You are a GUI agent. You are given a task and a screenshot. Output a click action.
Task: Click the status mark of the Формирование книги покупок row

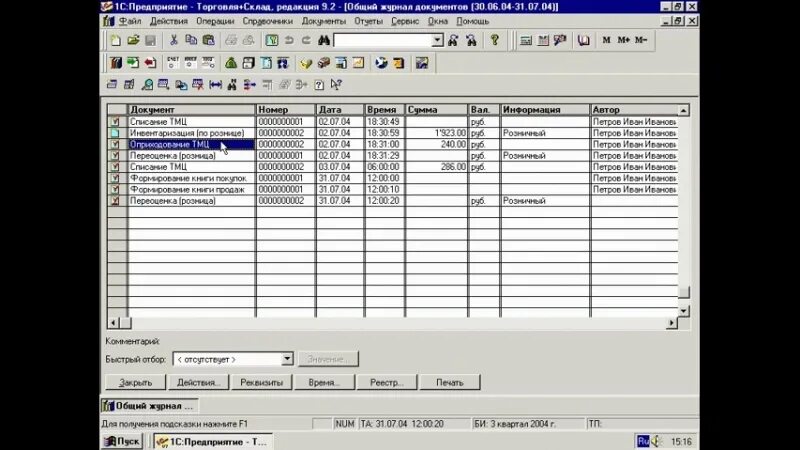click(x=115, y=178)
